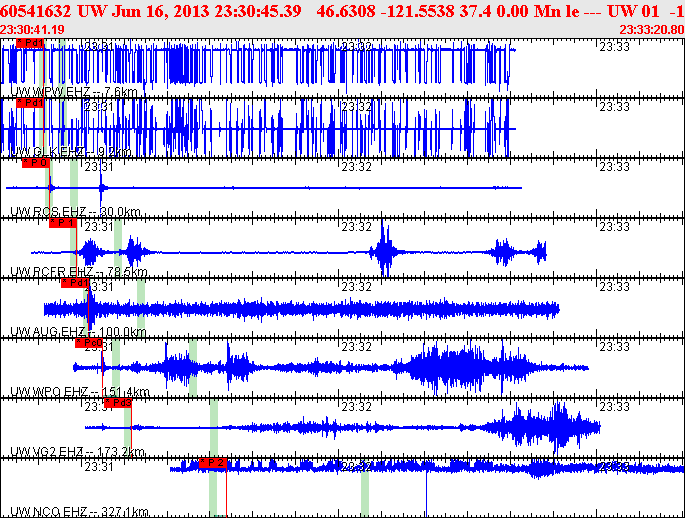Click the UW NCO EHZ 327.1km station label
Viewport: 685px width, 518px height.
(x=79, y=512)
